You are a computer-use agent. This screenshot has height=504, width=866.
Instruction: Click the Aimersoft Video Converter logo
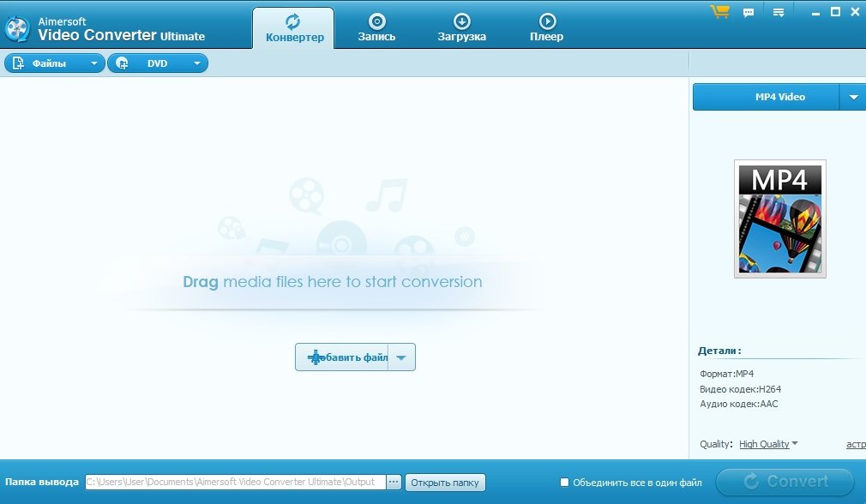(18, 28)
